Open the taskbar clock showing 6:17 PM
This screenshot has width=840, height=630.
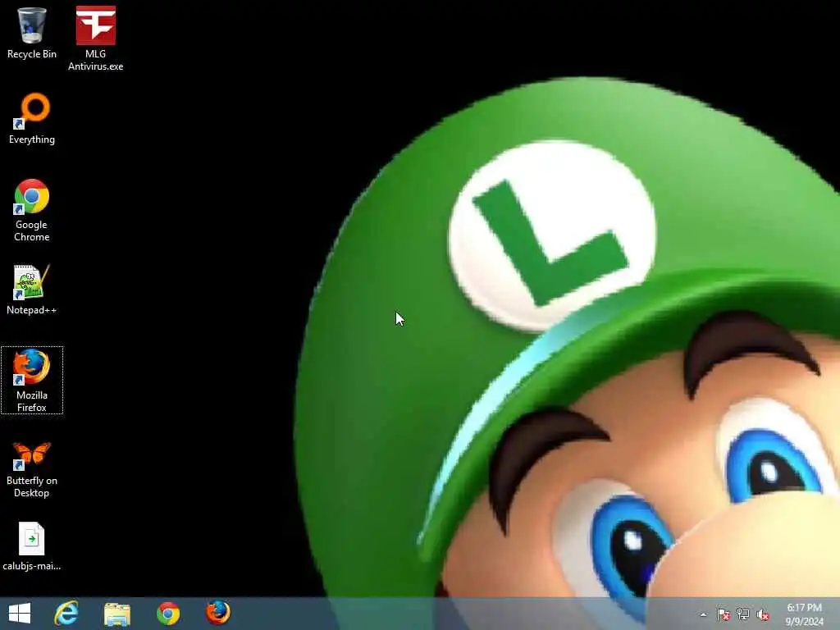tap(804, 614)
